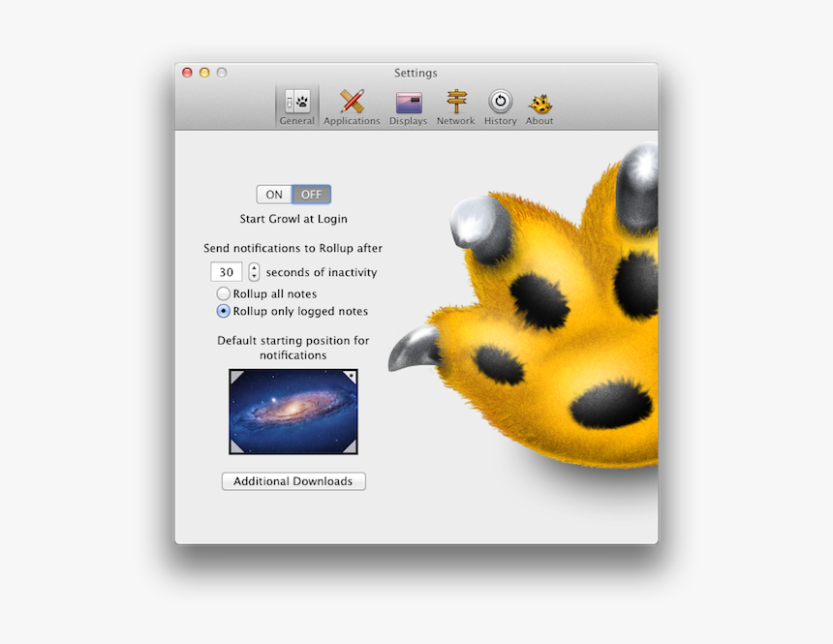
Task: Click the Network signpost icon
Action: point(455,100)
